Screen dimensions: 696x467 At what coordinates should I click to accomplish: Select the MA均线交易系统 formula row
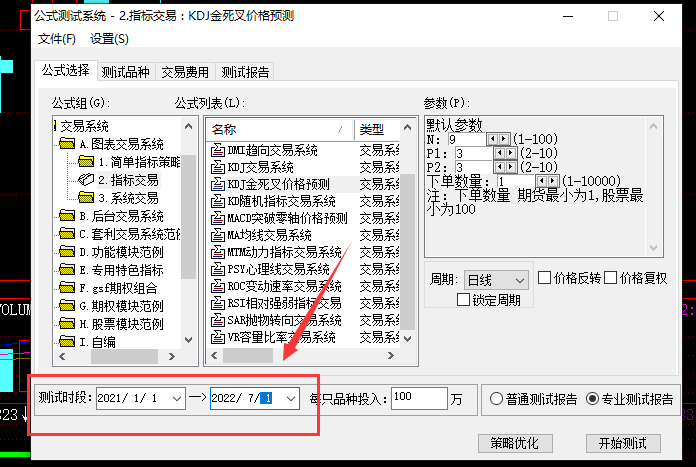click(x=303, y=235)
